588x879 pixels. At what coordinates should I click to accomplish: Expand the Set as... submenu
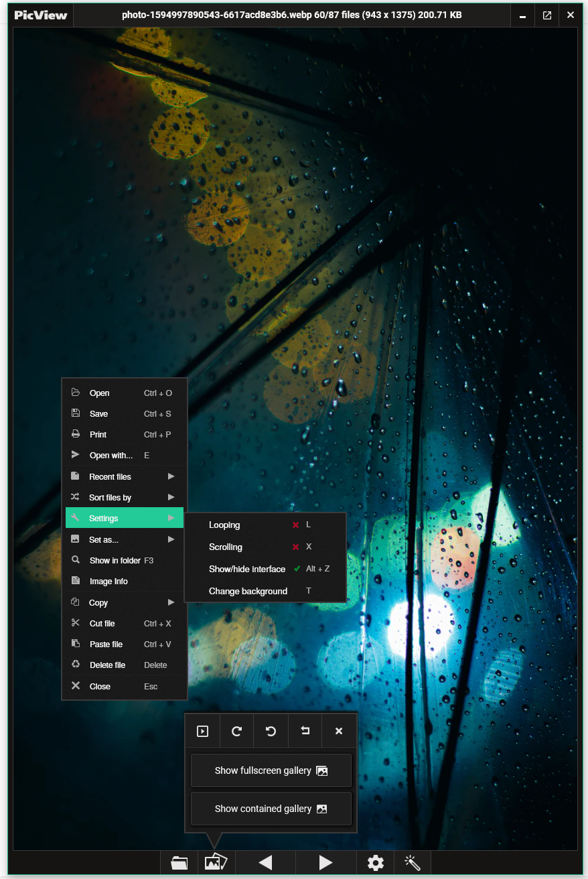point(104,539)
